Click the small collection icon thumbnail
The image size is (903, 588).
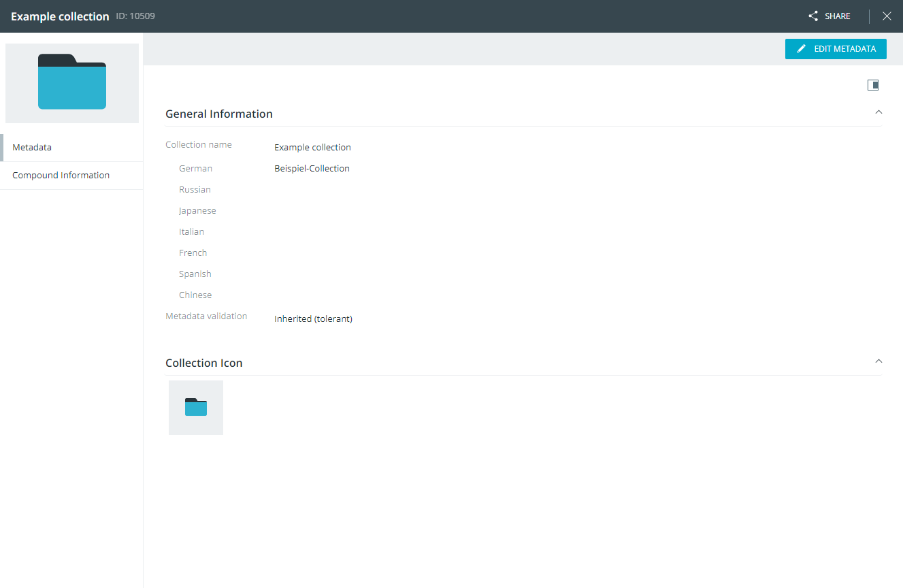[x=196, y=408]
